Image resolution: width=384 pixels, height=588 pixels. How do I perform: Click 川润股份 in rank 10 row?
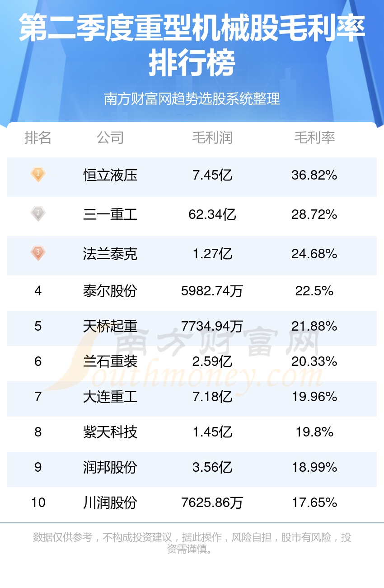(110, 503)
